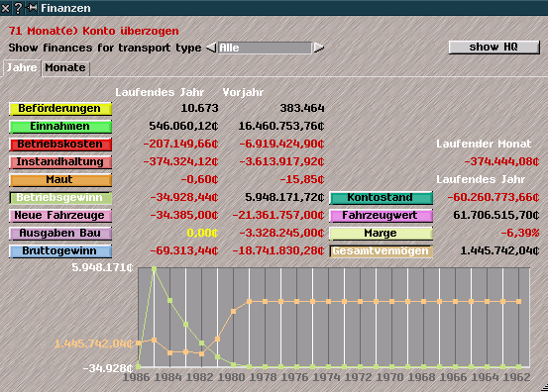Toggle the green Einnahmen graph line
The height and width of the screenshot is (392, 548).
[x=60, y=127]
